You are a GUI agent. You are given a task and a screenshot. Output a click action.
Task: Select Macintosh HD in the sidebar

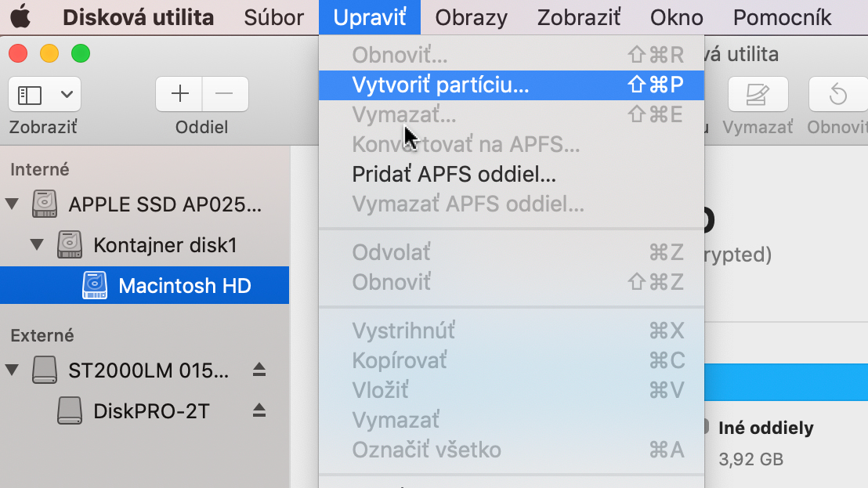[x=144, y=285]
